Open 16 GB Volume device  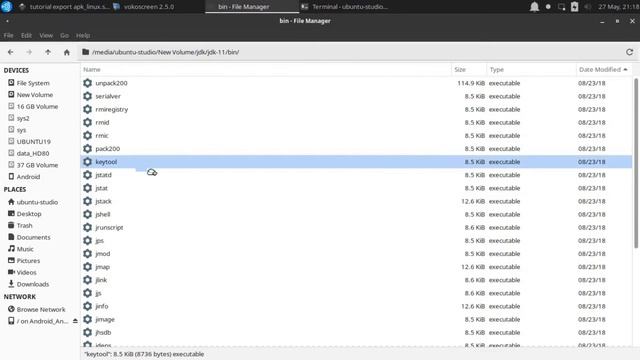[x=37, y=107]
